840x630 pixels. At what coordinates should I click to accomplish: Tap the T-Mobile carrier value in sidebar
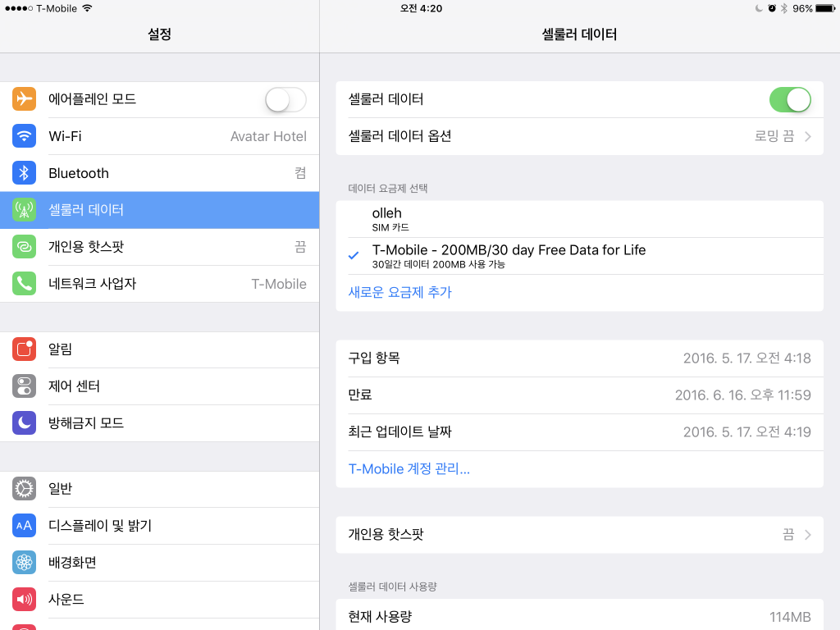pos(279,284)
